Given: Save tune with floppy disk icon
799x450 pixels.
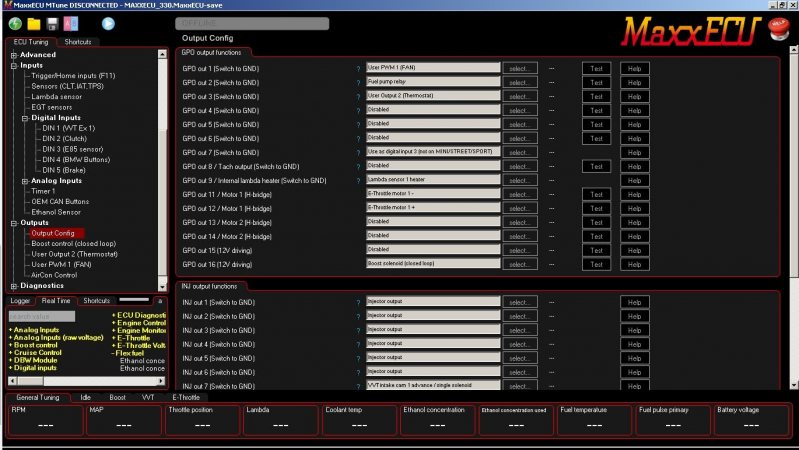Looking at the screenshot, I should (x=52, y=23).
